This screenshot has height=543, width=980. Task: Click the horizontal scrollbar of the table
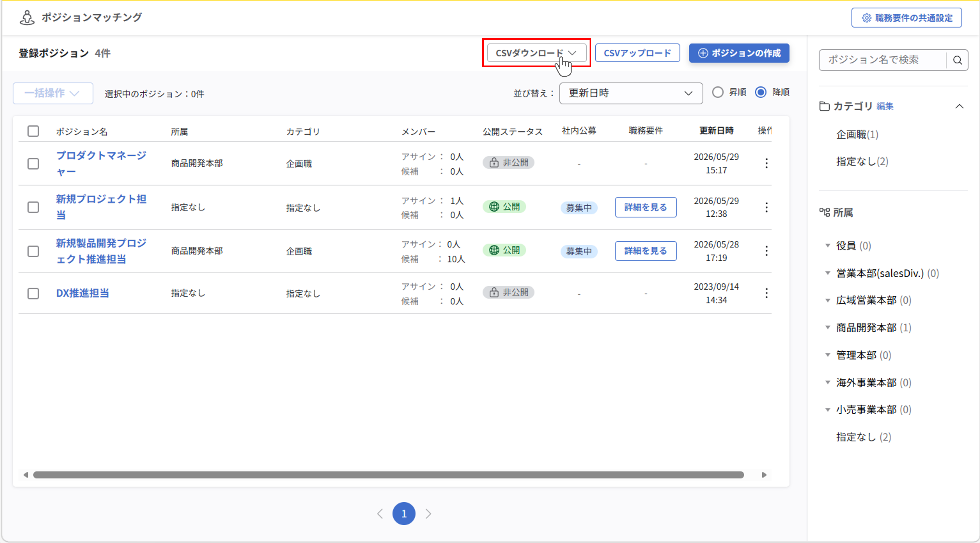coord(388,475)
